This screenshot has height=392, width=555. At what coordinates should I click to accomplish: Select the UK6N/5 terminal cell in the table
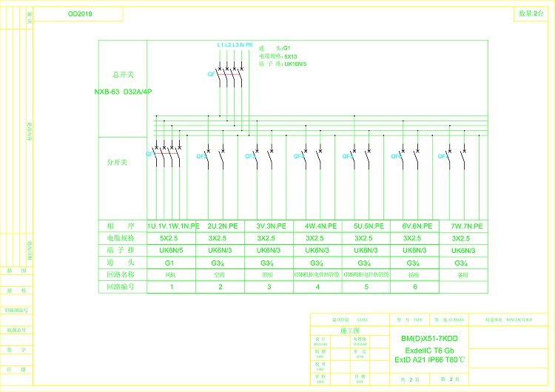tap(171, 251)
